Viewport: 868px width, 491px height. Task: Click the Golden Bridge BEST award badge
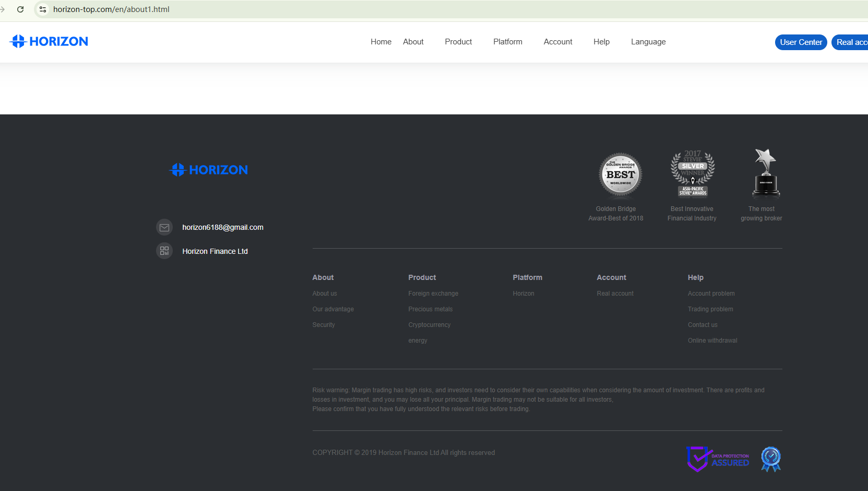[620, 175]
